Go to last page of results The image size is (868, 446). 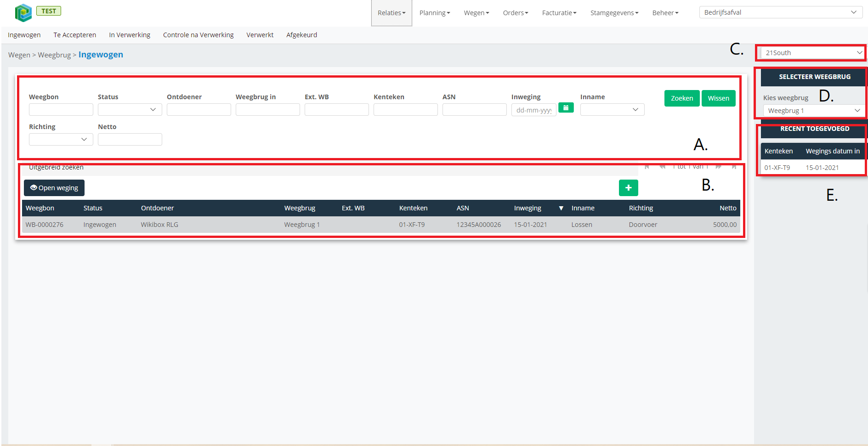tap(734, 166)
